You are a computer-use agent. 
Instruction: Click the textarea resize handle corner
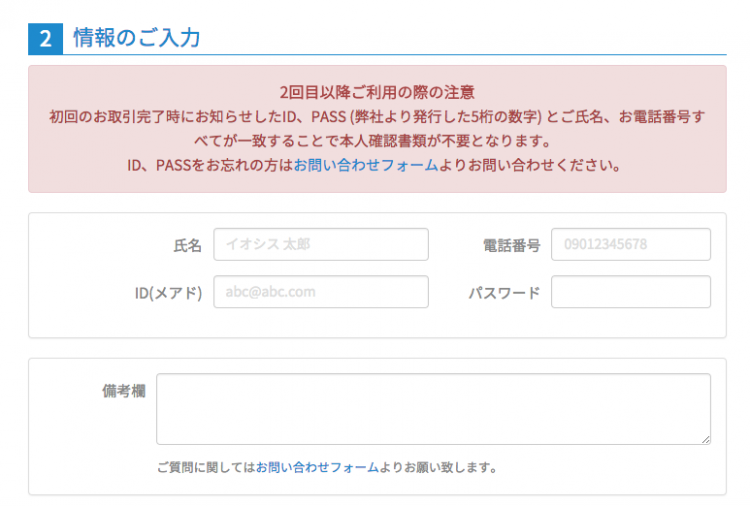click(x=706, y=439)
